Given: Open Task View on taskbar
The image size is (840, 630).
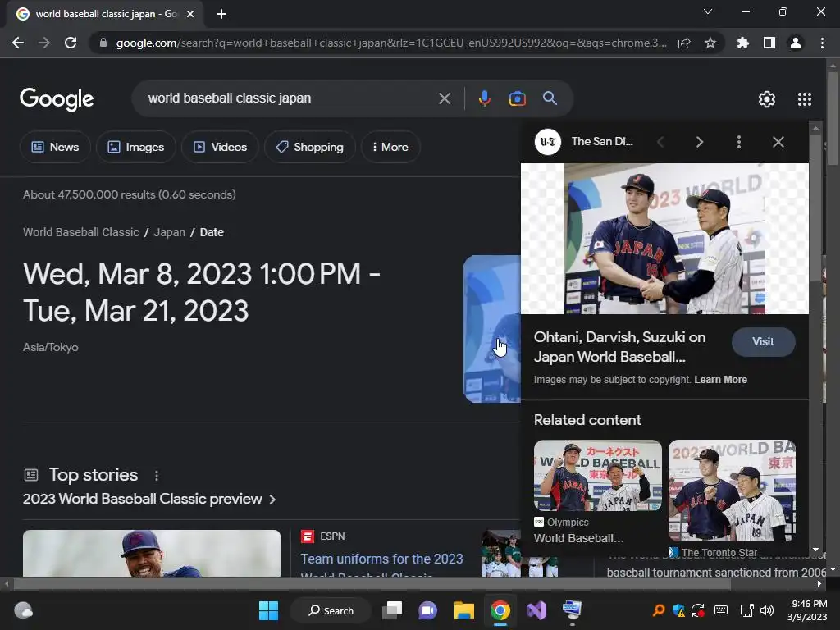Looking at the screenshot, I should click(392, 610).
